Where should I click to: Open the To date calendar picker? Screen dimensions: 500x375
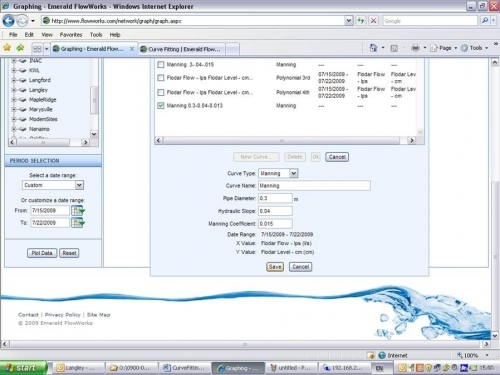[78, 223]
